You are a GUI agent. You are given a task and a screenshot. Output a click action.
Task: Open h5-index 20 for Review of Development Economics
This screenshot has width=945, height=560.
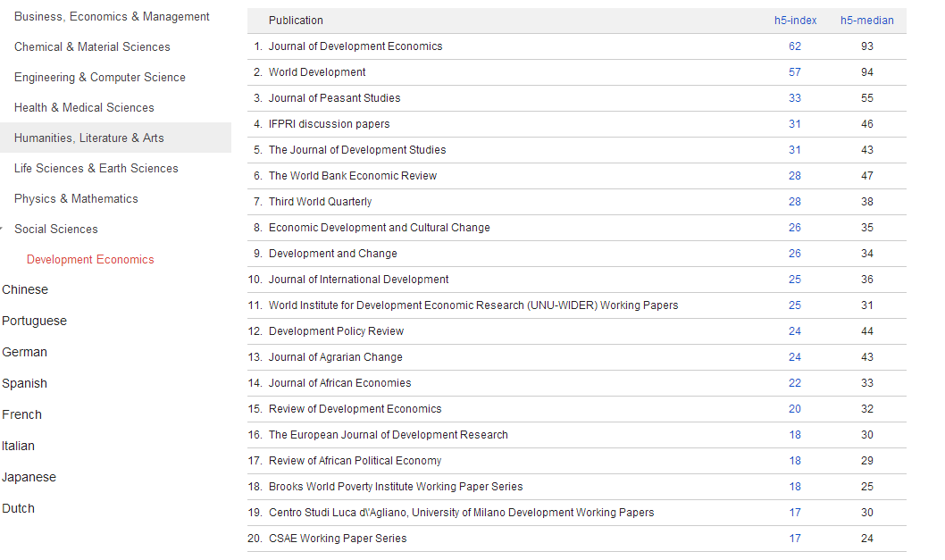(x=795, y=409)
